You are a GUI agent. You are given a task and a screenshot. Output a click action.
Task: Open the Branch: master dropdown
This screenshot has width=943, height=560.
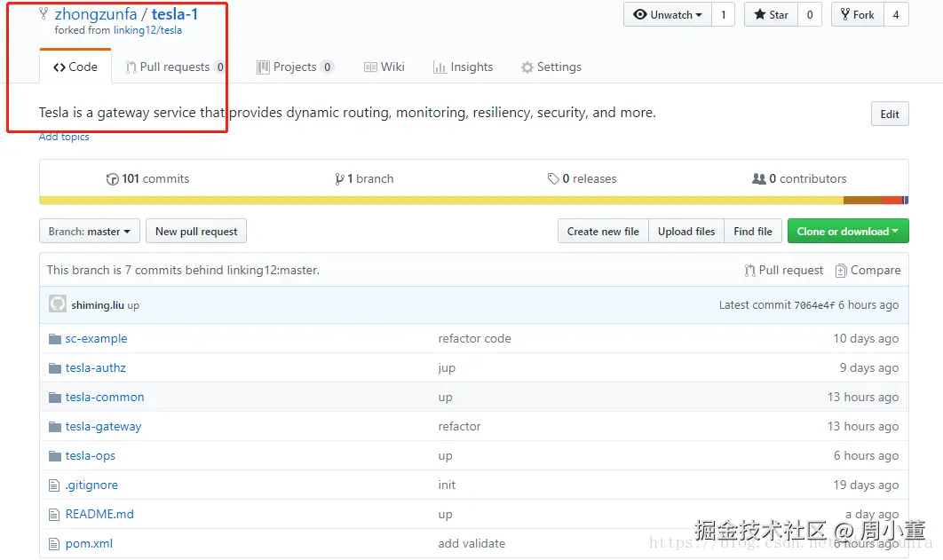coord(90,232)
